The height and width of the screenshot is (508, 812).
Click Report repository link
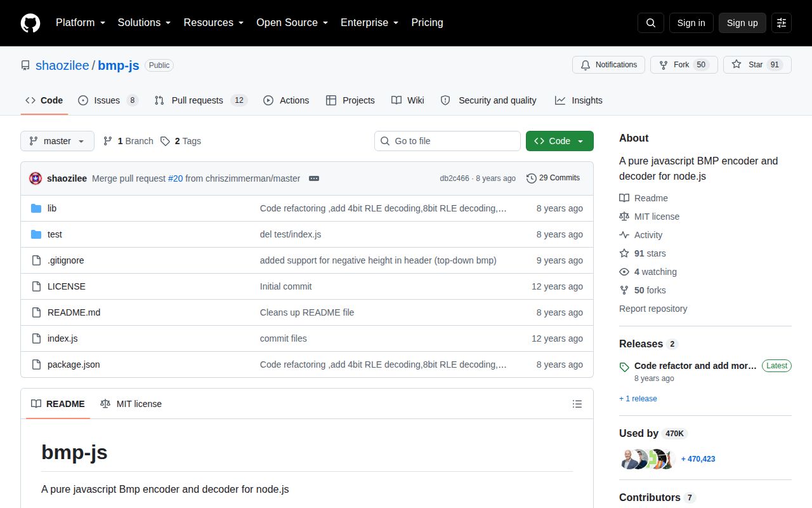653,309
